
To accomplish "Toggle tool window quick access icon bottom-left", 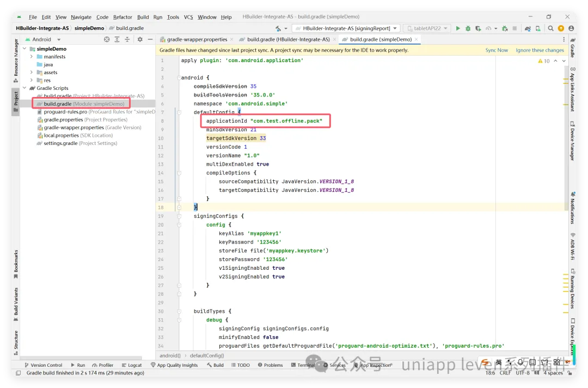I will point(18,373).
